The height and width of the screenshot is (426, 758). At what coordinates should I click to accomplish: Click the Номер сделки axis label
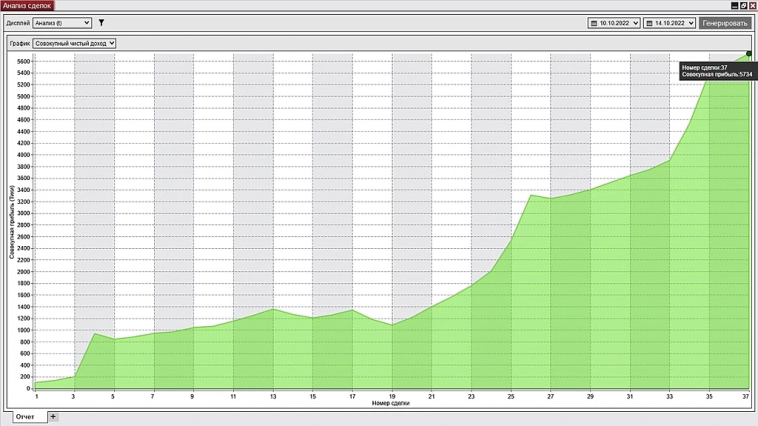390,403
